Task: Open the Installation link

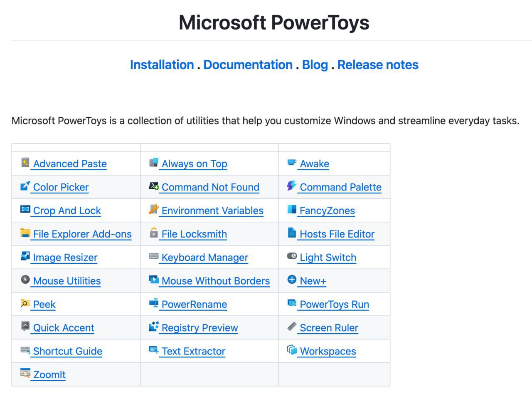Action: click(162, 65)
